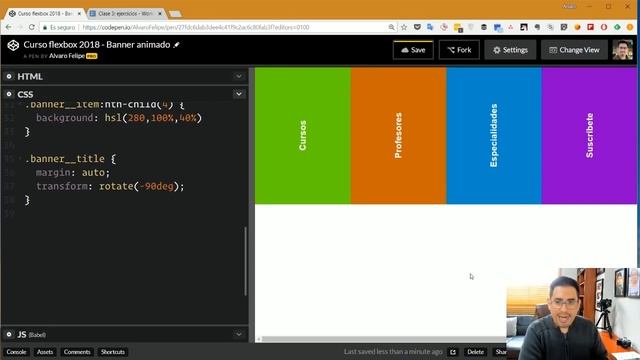Image resolution: width=640 pixels, height=360 pixels.
Task: Click the hsl(280,100%,40%) value in CSS
Action: tap(153, 118)
